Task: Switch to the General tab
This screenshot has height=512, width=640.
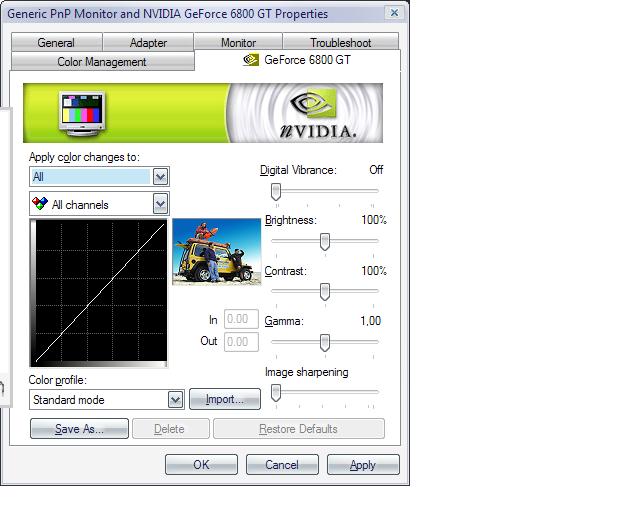Action: pyautogui.click(x=56, y=42)
